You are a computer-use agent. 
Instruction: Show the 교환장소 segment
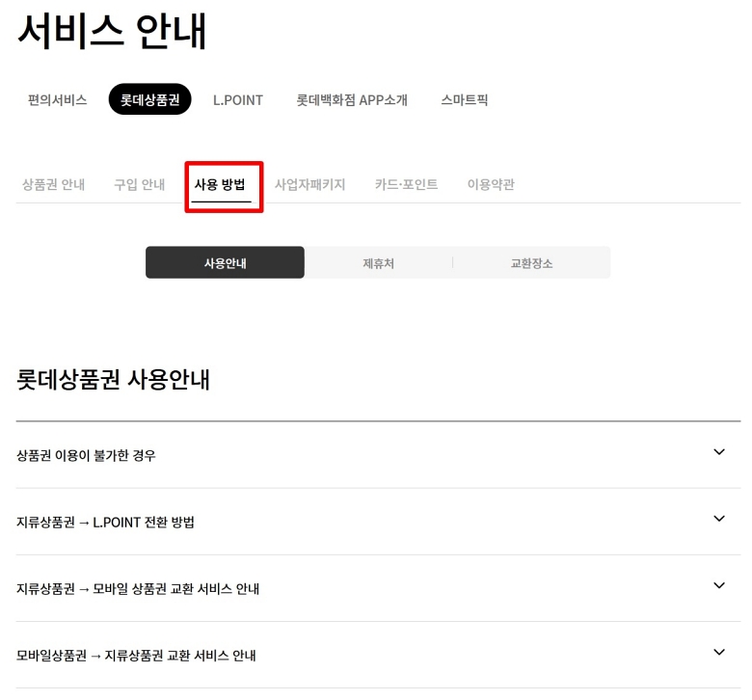pyautogui.click(x=531, y=262)
